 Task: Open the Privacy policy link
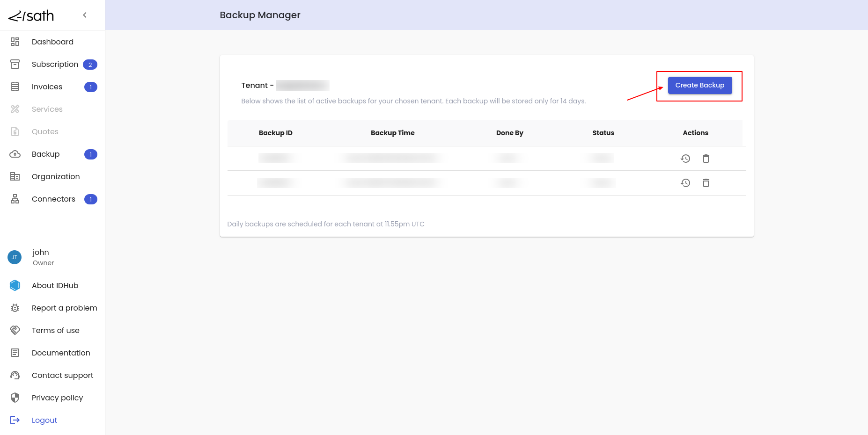click(x=57, y=398)
